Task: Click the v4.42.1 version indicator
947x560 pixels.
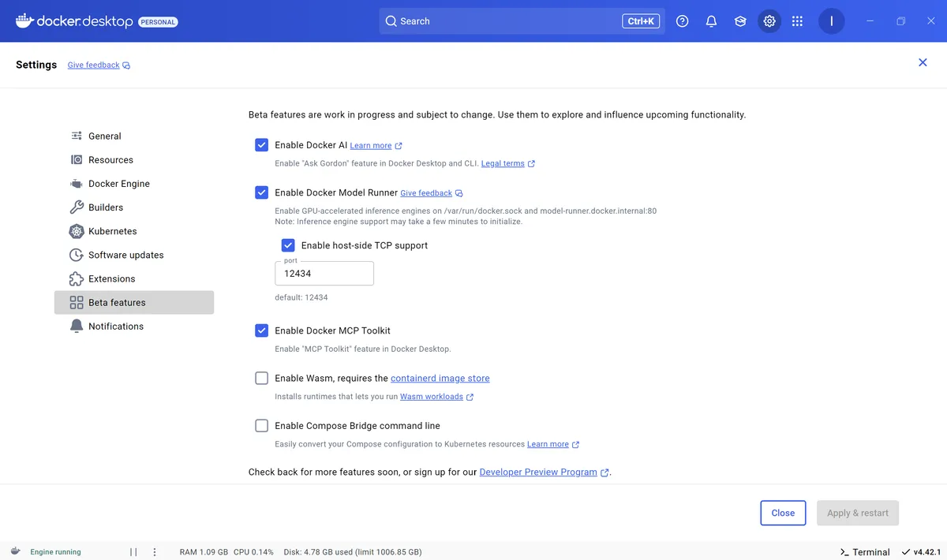Action: [x=923, y=552]
